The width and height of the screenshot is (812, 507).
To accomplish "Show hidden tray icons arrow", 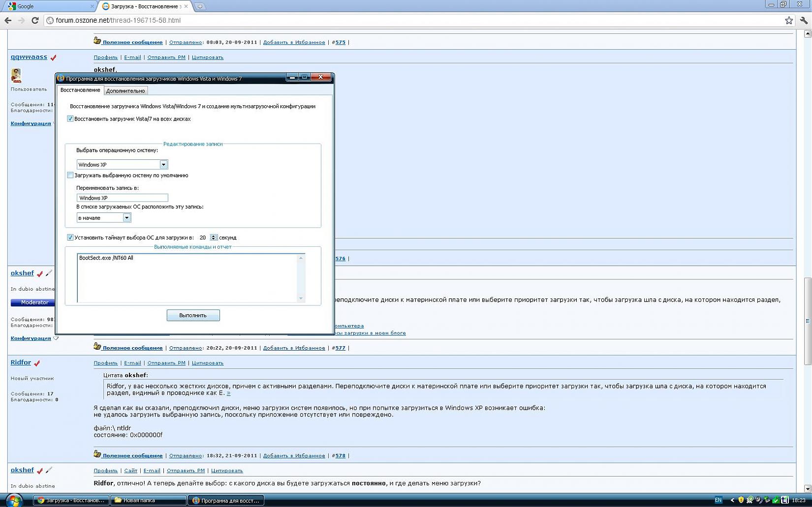I will pyautogui.click(x=732, y=500).
